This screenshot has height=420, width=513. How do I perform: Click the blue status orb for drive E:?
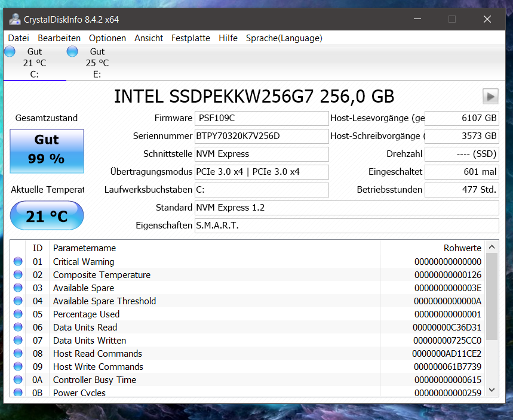72,51
